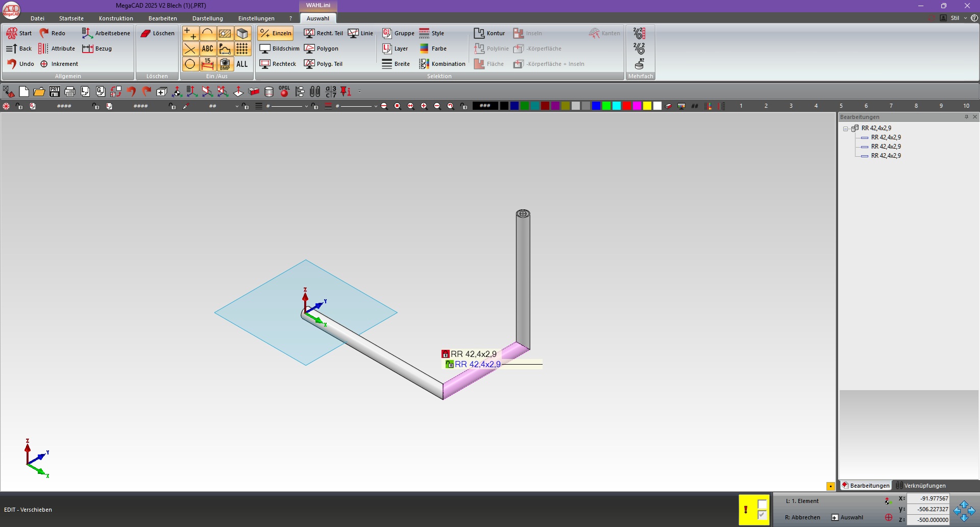Toggle text ABC elements on/off filter

(x=208, y=49)
